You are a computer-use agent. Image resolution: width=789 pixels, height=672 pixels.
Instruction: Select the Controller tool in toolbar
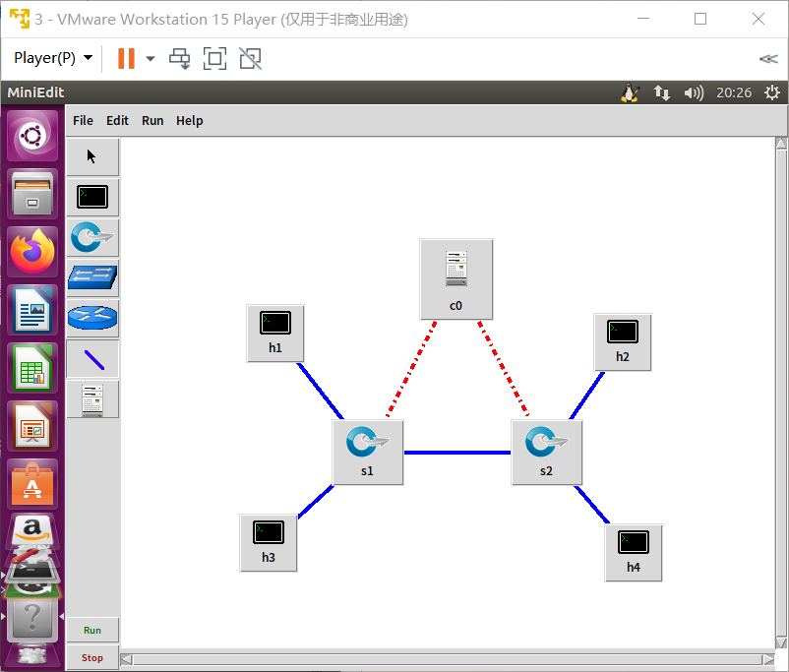click(92, 399)
